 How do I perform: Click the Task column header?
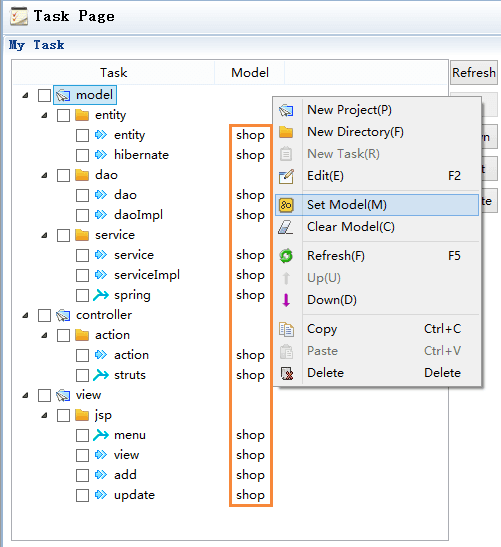(x=113, y=73)
